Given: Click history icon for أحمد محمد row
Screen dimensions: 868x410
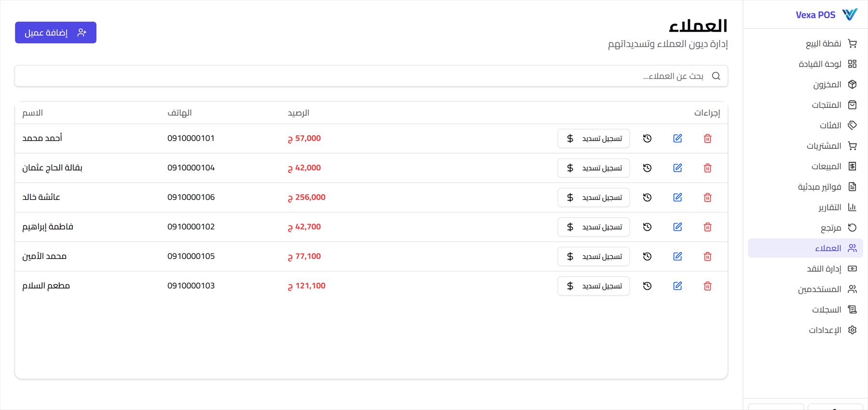Looking at the screenshot, I should (x=647, y=139).
